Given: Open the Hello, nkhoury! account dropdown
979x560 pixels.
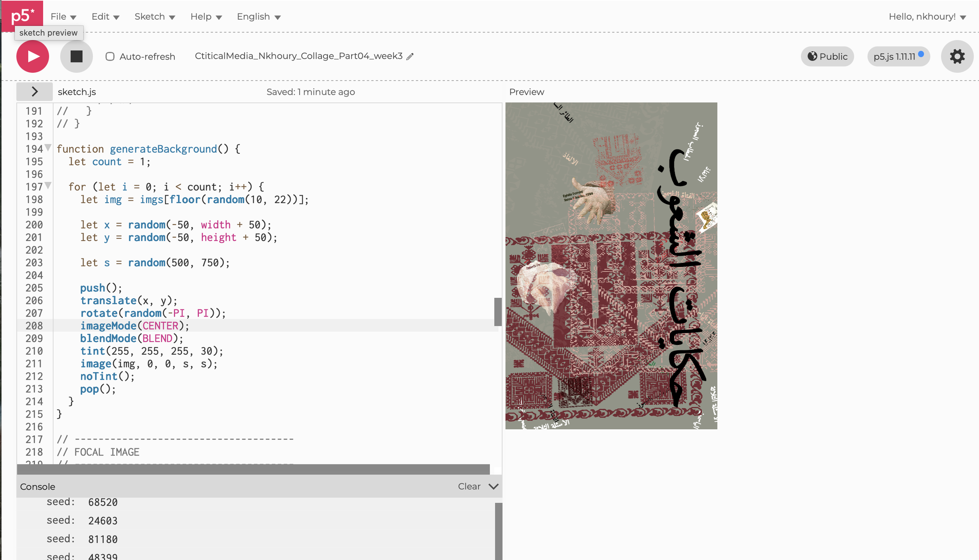Looking at the screenshot, I should tap(927, 16).
